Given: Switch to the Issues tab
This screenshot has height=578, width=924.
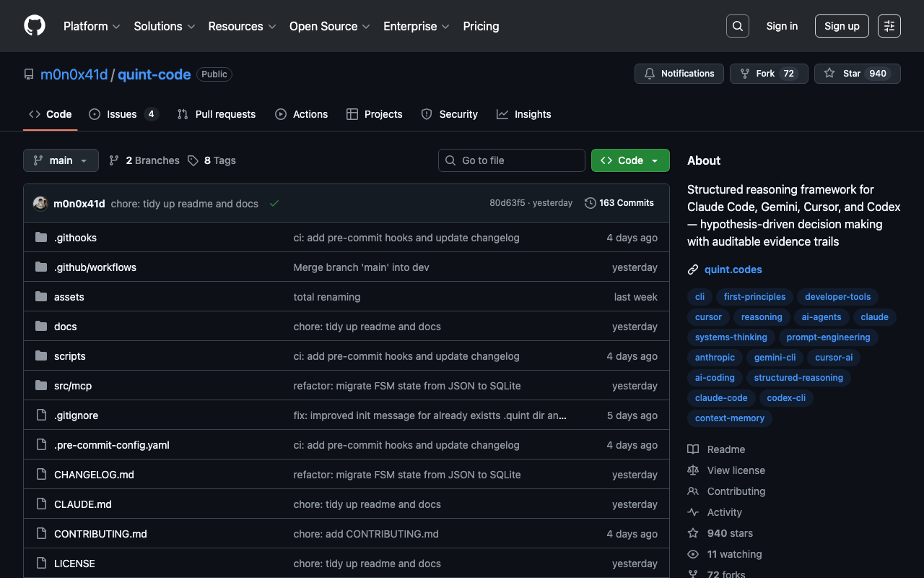Looking at the screenshot, I should [122, 114].
